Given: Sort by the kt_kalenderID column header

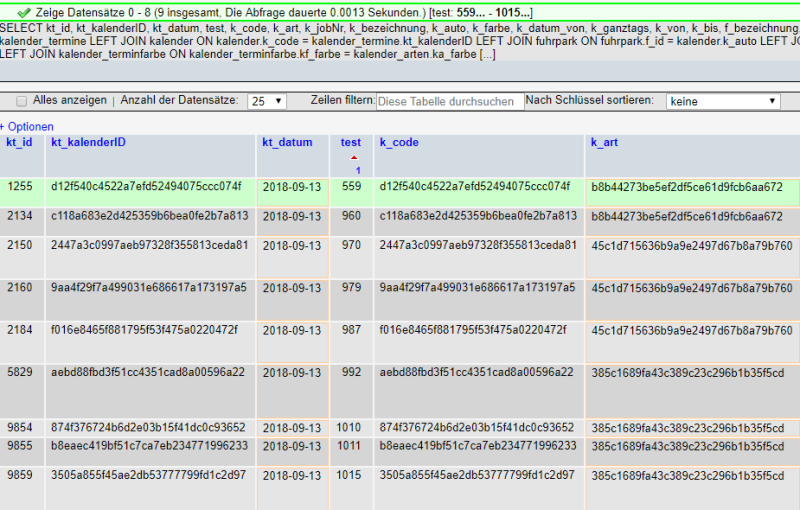Looking at the screenshot, I should click(88, 143).
